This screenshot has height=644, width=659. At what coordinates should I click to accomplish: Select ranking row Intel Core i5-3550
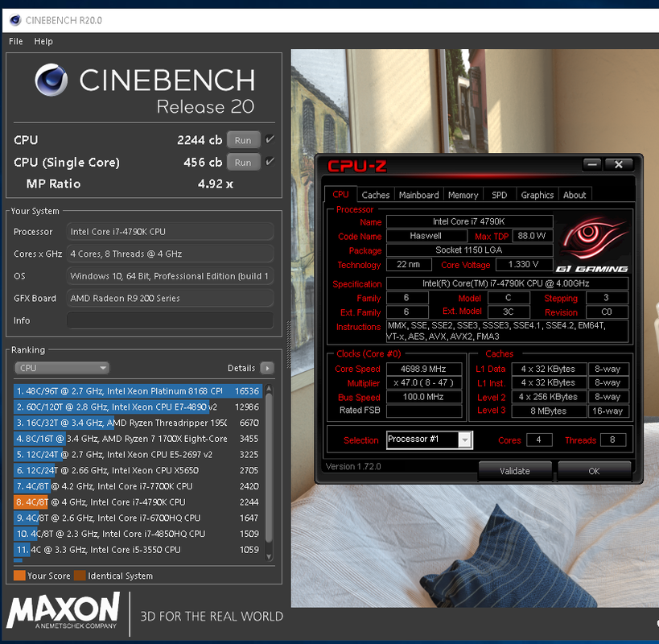pos(138,550)
